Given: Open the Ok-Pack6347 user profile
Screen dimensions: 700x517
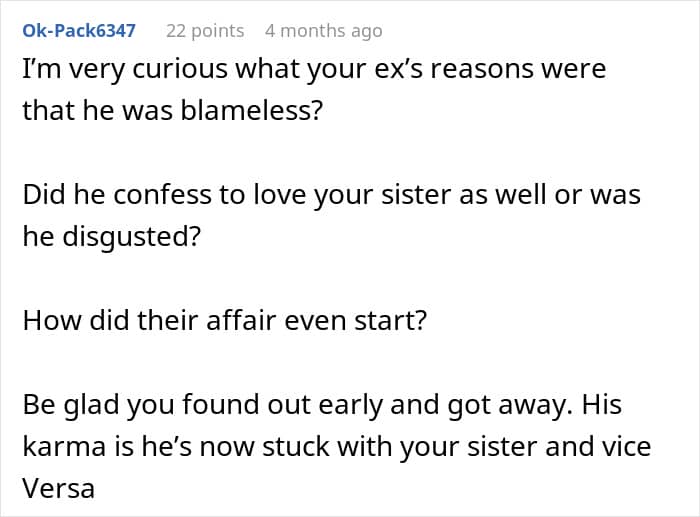Looking at the screenshot, I should click(x=79, y=31).
